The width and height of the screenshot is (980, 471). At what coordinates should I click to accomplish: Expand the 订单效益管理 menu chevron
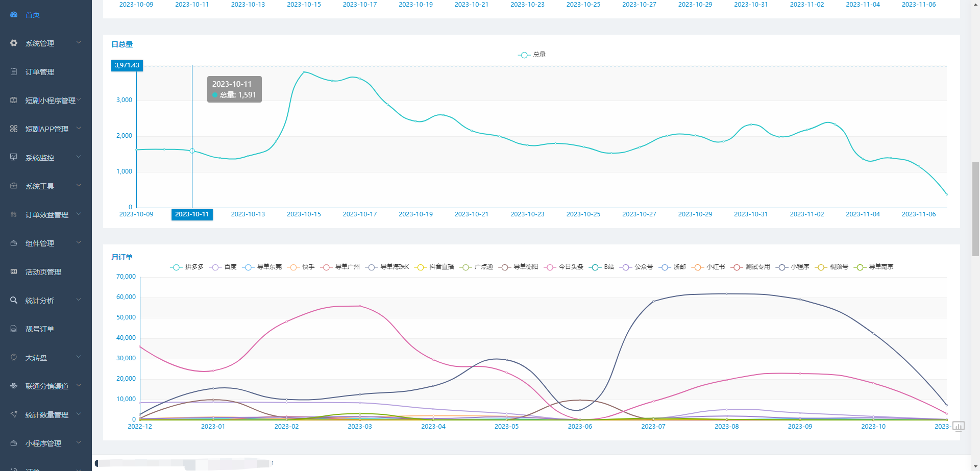click(79, 214)
